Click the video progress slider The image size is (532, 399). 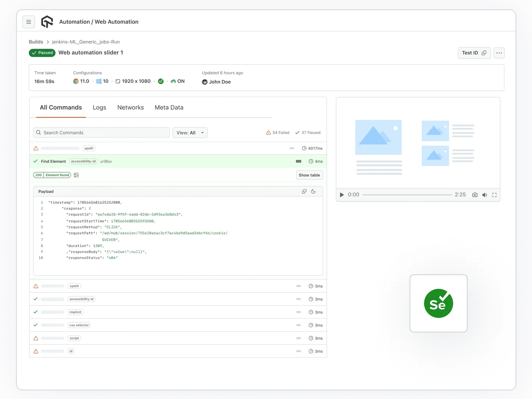[x=407, y=195]
